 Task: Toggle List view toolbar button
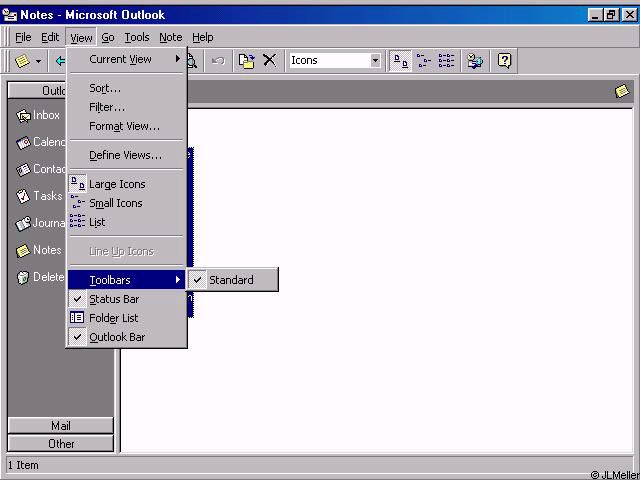446,61
